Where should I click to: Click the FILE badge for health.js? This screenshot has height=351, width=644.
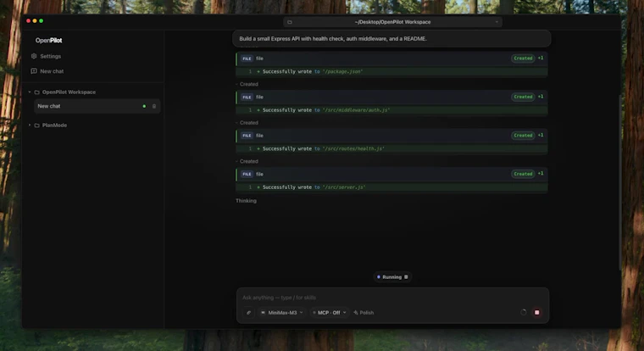247,136
